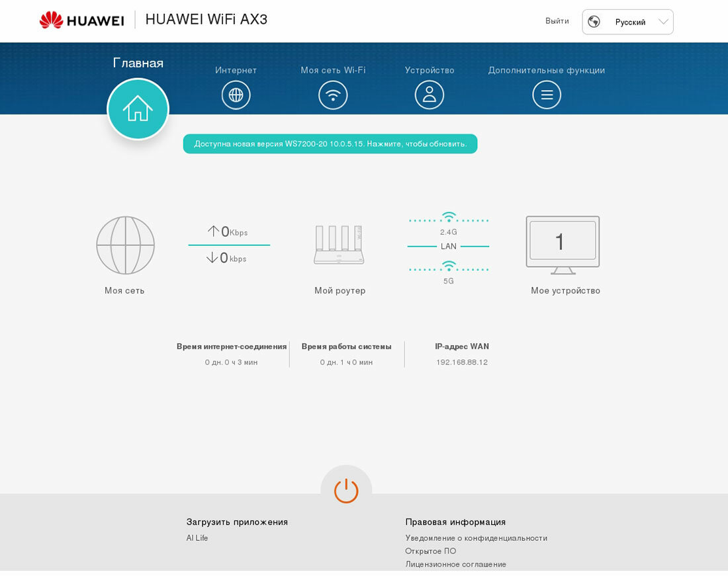Viewport: 728px width, 576px height.
Task: Click the Загрузить приложения heading
Action: 237,522
